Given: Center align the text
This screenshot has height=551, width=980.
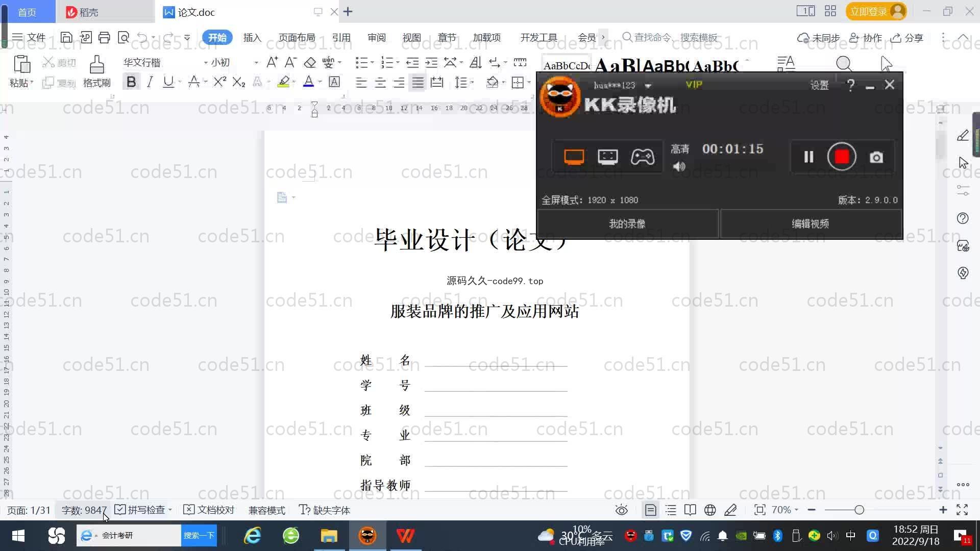Looking at the screenshot, I should (x=380, y=82).
